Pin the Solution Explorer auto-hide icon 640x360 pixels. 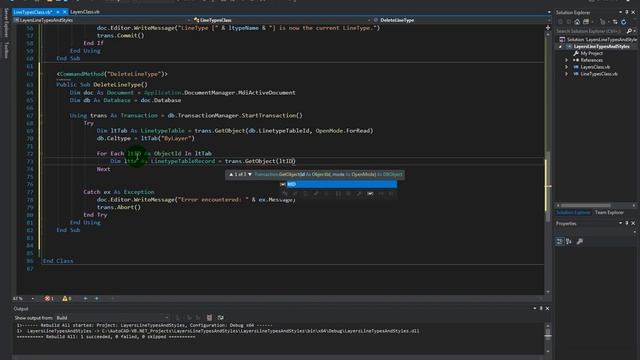(627, 12)
